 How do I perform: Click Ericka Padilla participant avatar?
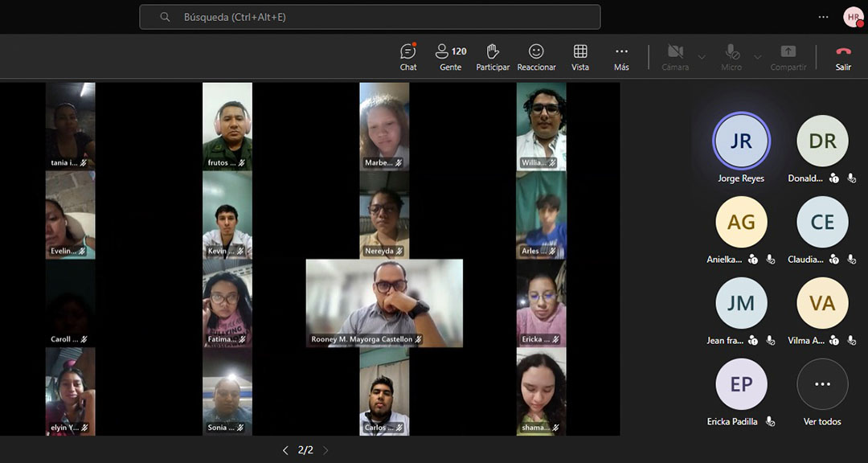pyautogui.click(x=741, y=384)
